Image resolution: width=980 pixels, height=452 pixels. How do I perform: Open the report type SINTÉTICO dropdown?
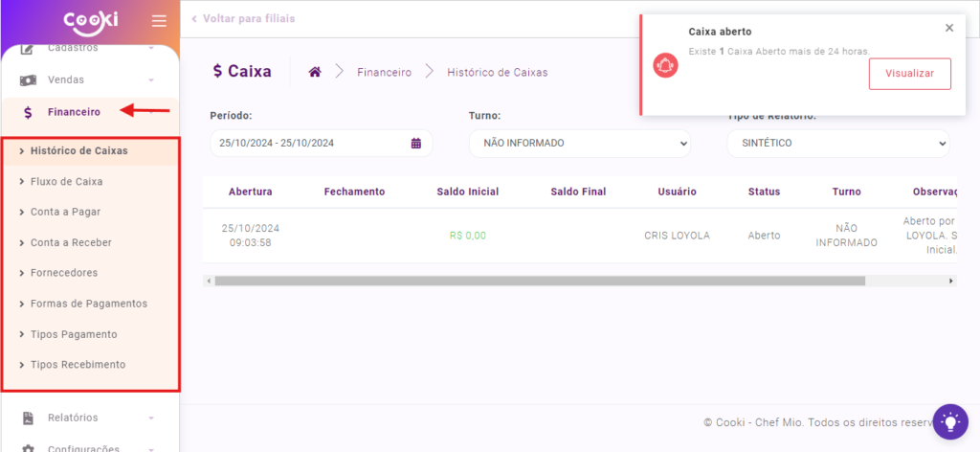837,144
